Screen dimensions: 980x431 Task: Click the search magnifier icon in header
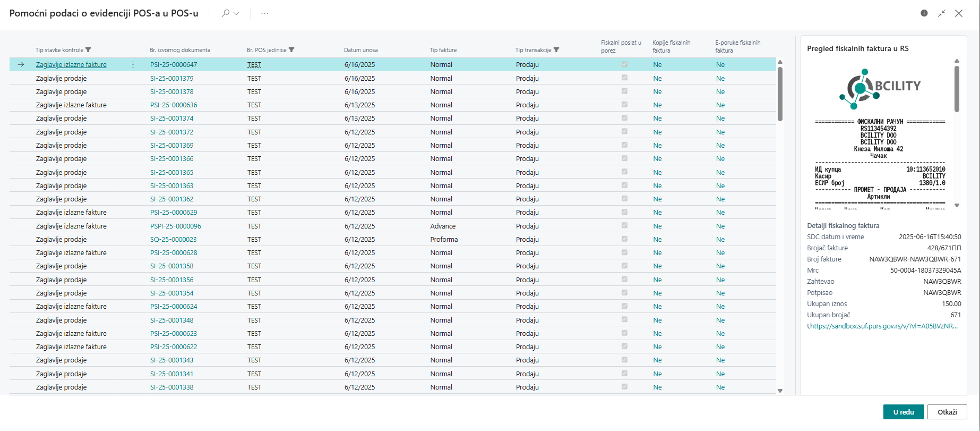click(226, 13)
